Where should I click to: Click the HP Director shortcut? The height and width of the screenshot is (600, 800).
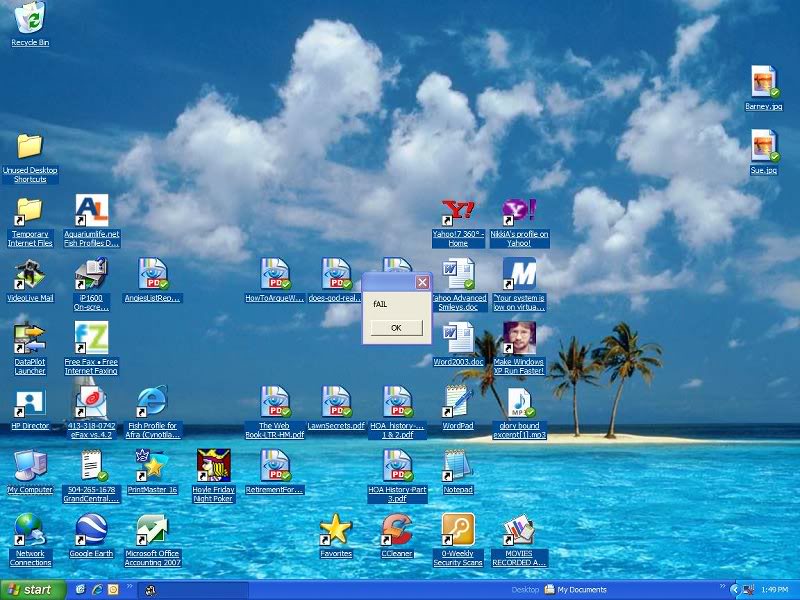coord(30,403)
